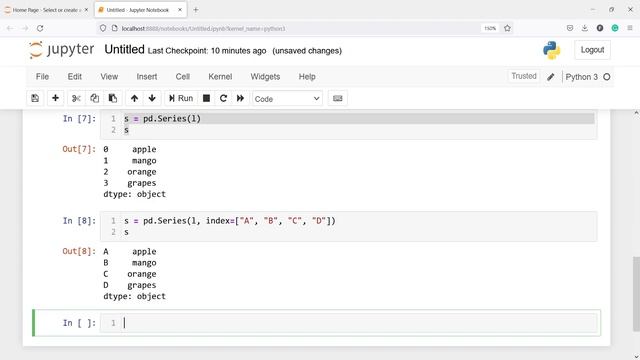
Task: Switch to the Home Page browser tab
Action: point(46,10)
